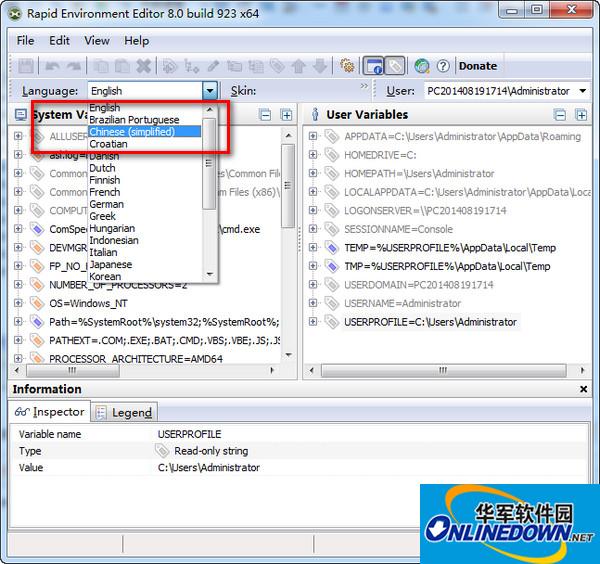Click the Undo arrow icon
This screenshot has width=600, height=564.
(x=52, y=66)
